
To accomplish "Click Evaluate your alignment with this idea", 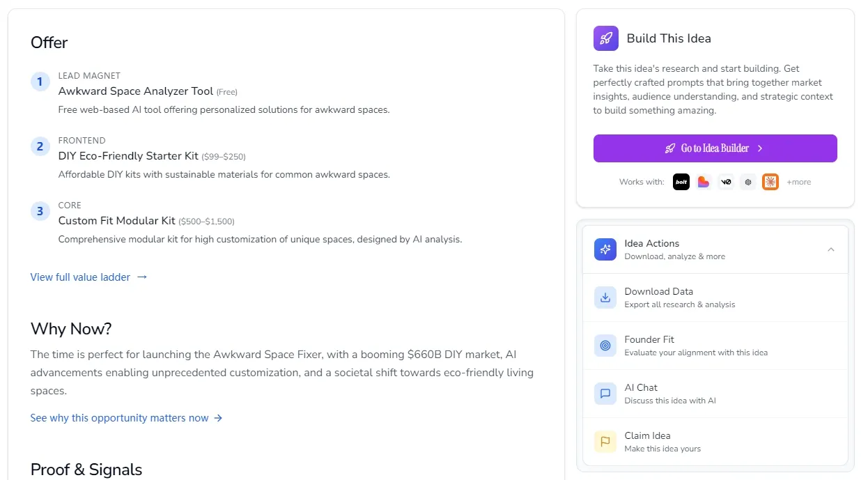I will click(696, 353).
